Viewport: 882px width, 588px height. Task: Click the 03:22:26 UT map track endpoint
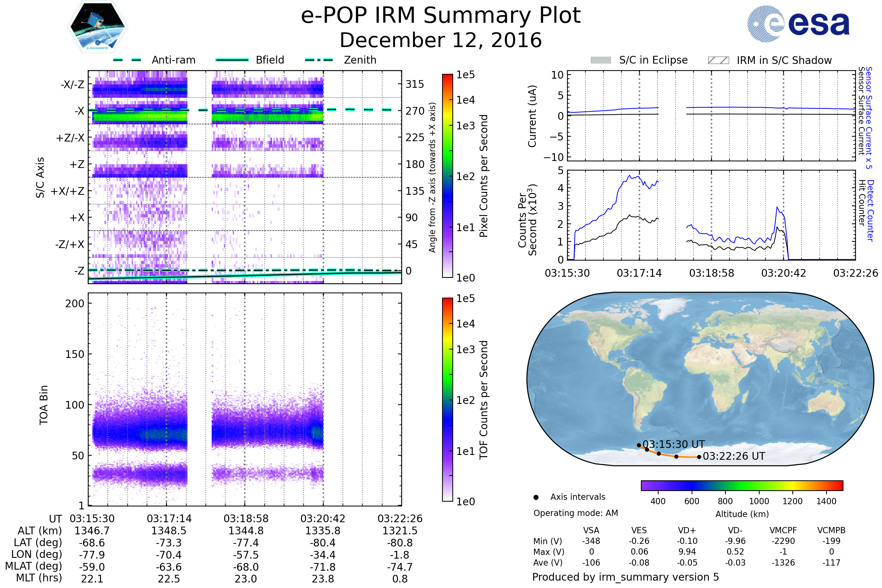[x=699, y=457]
